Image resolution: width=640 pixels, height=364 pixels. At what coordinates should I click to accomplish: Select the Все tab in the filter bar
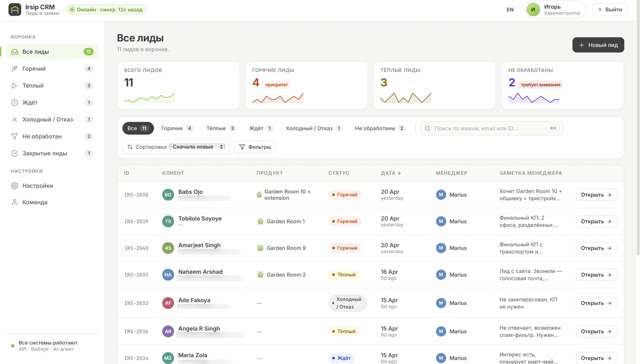click(x=138, y=128)
